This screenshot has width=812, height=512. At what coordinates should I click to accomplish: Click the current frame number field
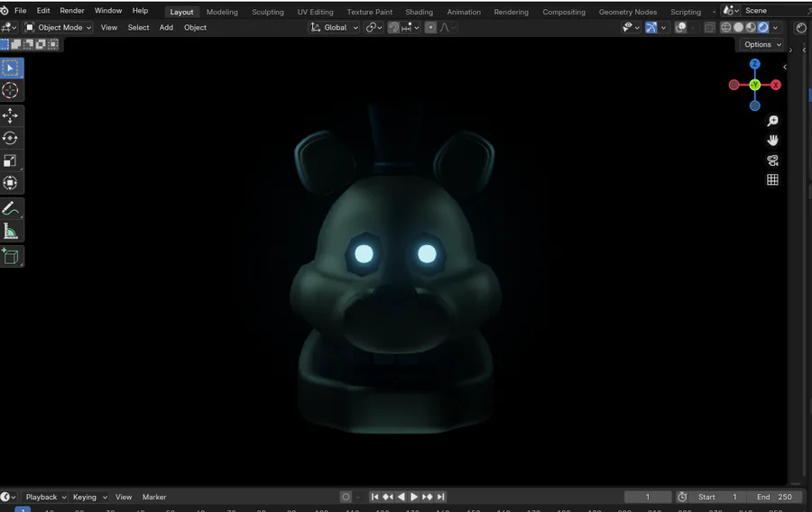648,497
